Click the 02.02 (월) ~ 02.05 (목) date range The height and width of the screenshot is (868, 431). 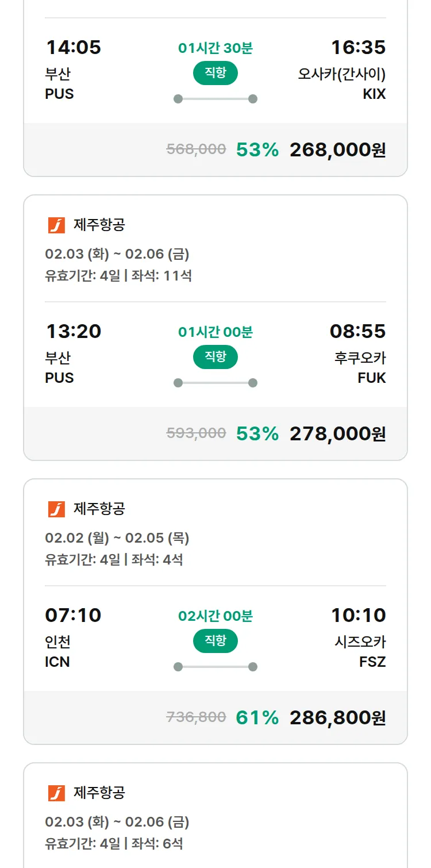tap(117, 538)
